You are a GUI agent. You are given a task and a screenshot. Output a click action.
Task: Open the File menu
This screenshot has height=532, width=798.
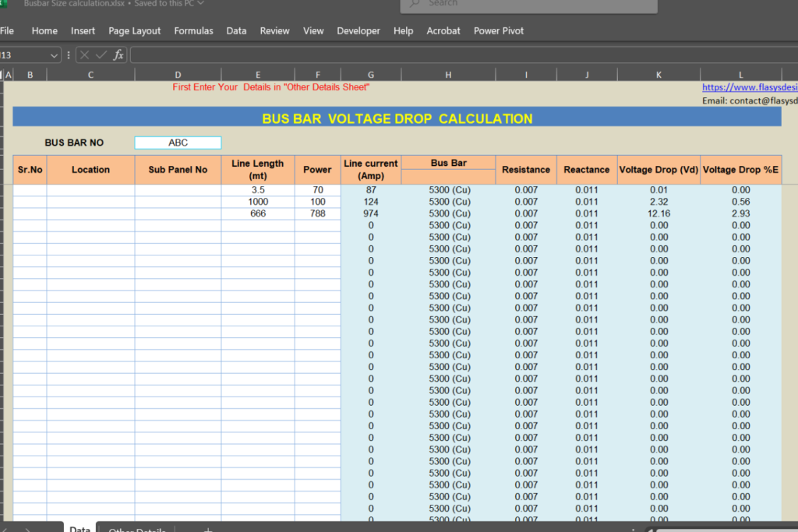point(6,31)
